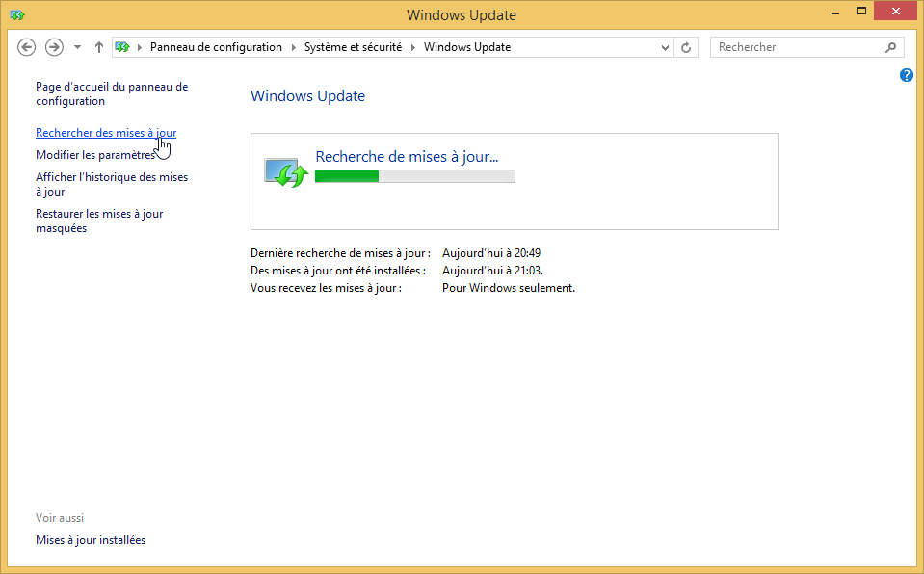Open Page d'accueil du panneau de configuration

click(x=112, y=93)
